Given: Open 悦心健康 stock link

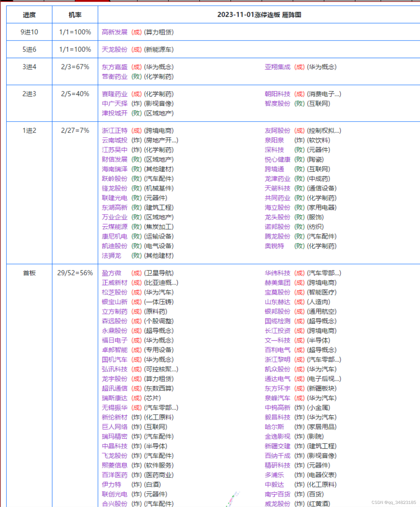Looking at the screenshot, I should pyautogui.click(x=277, y=159).
